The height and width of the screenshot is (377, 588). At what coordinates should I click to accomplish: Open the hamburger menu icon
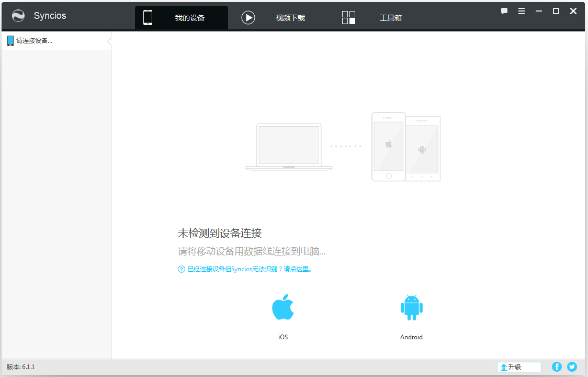521,12
